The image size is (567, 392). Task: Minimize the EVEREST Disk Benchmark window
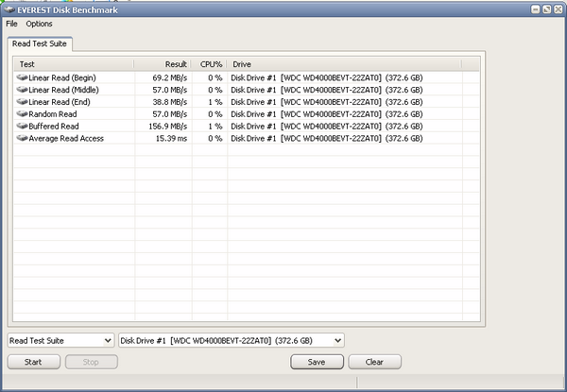pos(536,9)
